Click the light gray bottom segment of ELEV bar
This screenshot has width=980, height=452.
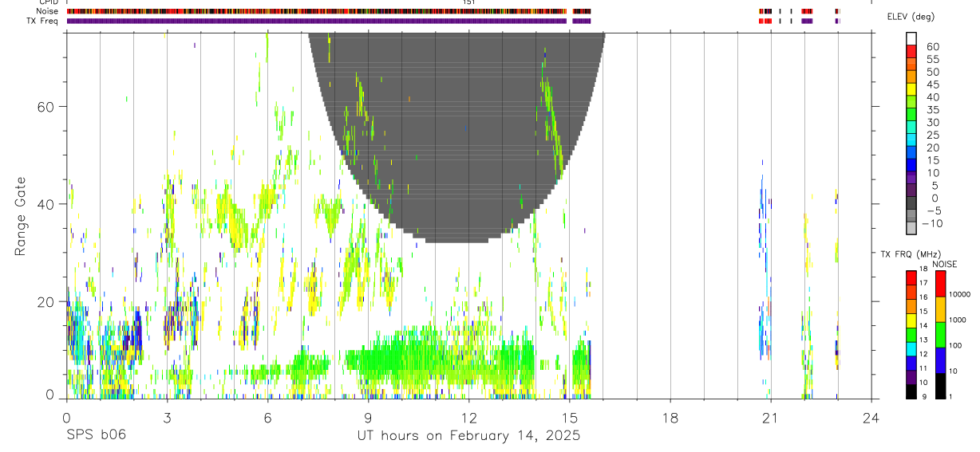point(911,227)
